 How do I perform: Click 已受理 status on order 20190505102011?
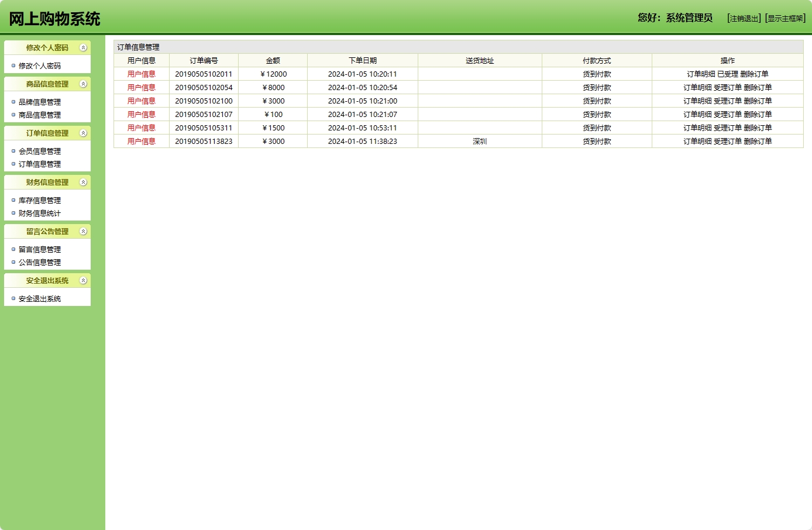(x=728, y=74)
